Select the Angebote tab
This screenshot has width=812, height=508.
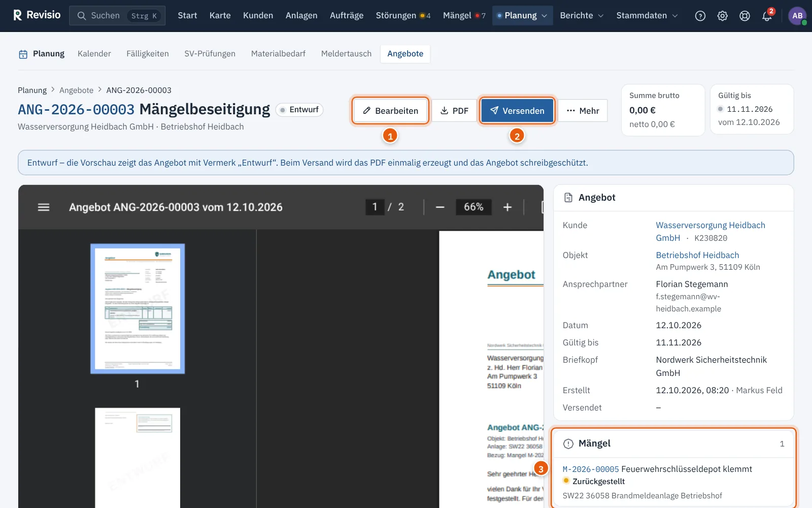pyautogui.click(x=405, y=54)
